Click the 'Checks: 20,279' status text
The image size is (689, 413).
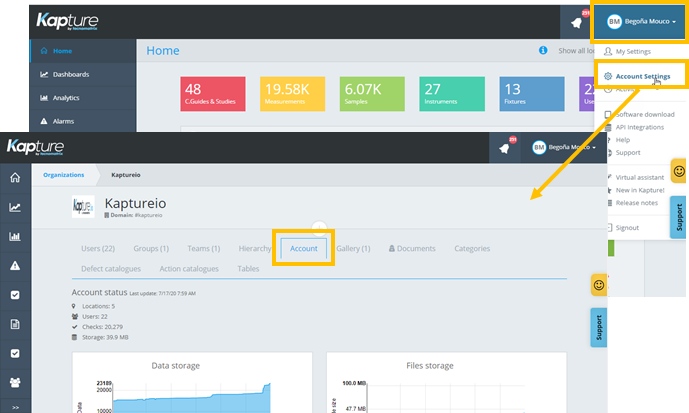point(102,327)
